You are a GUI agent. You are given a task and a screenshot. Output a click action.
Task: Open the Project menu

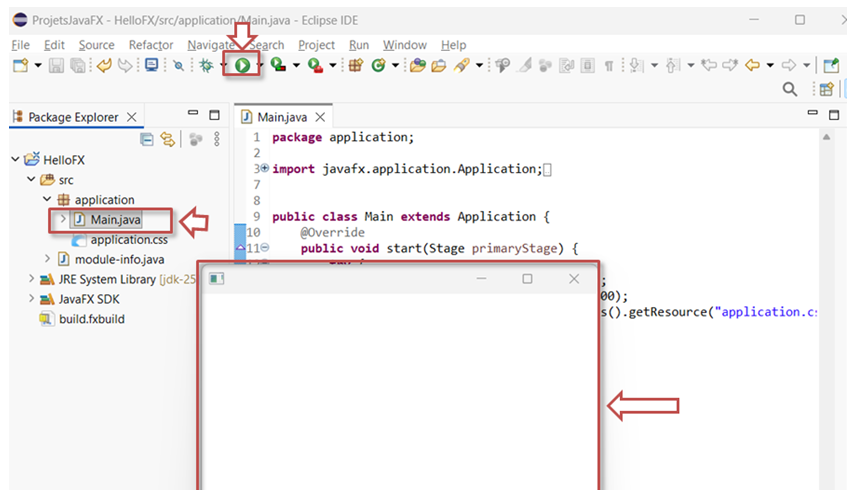(x=316, y=45)
